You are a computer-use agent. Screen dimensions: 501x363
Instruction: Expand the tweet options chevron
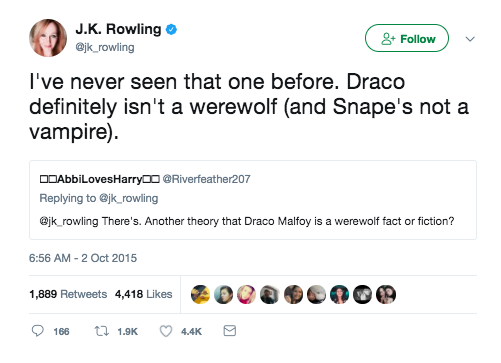point(470,39)
